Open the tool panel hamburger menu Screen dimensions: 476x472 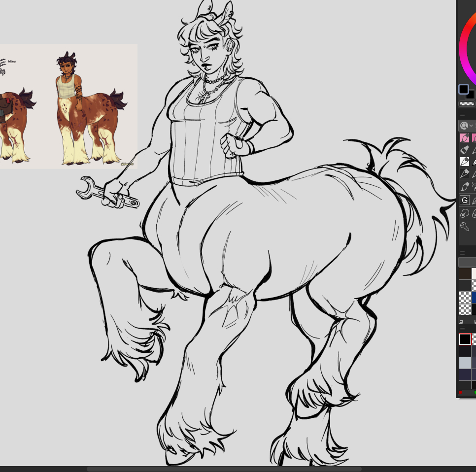point(462,115)
